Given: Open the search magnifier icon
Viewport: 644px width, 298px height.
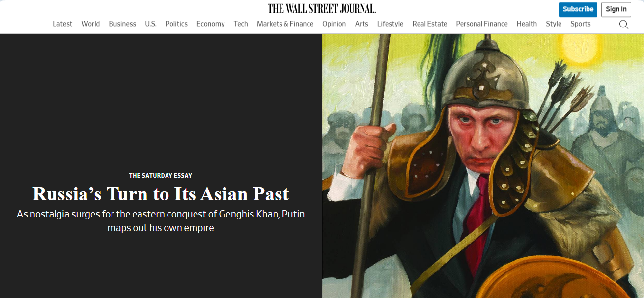Looking at the screenshot, I should point(623,24).
